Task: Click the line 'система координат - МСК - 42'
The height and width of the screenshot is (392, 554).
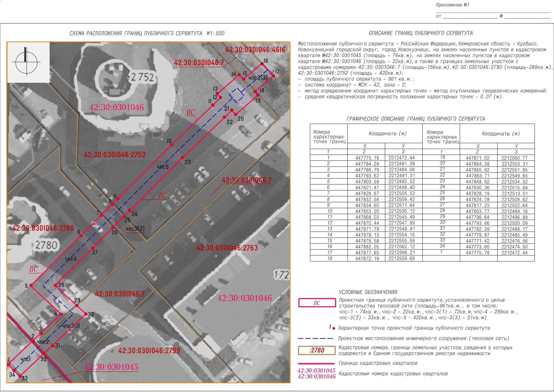Action: (356, 85)
